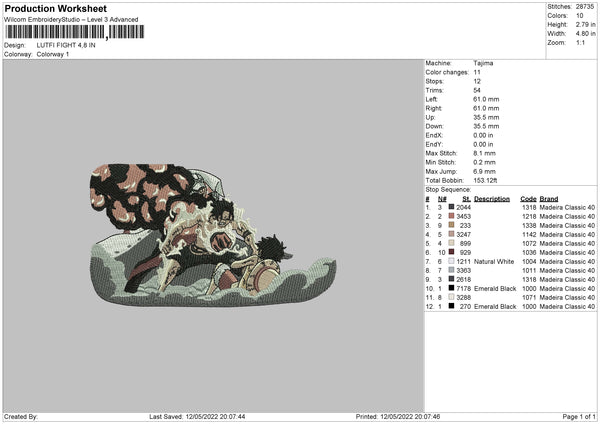Click the "Description" column header
Screen dimensions: 600x424
tap(492, 199)
